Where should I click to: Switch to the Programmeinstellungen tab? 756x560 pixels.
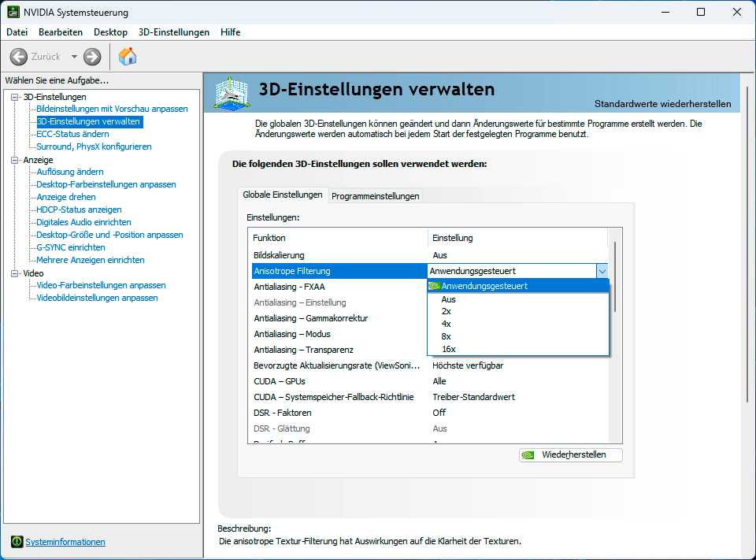[376, 196]
